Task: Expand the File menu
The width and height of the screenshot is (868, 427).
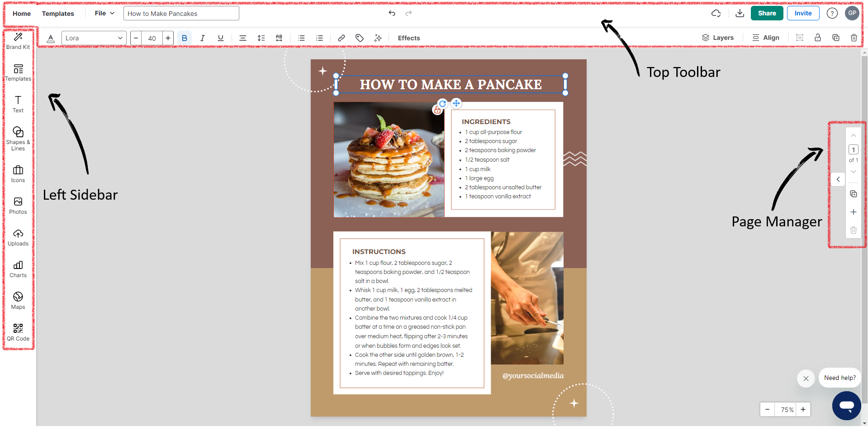Action: pos(104,13)
